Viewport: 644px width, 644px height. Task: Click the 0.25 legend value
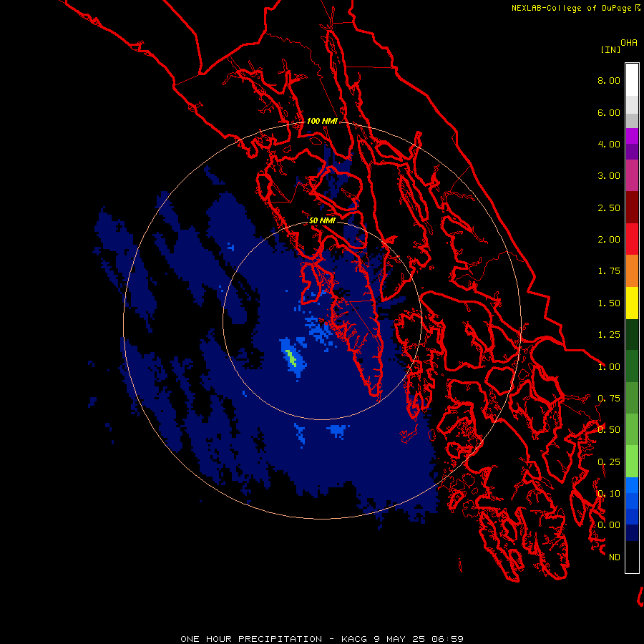click(609, 462)
